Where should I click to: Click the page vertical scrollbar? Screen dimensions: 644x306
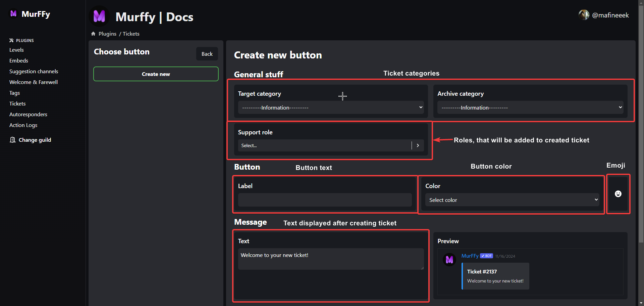click(x=641, y=124)
